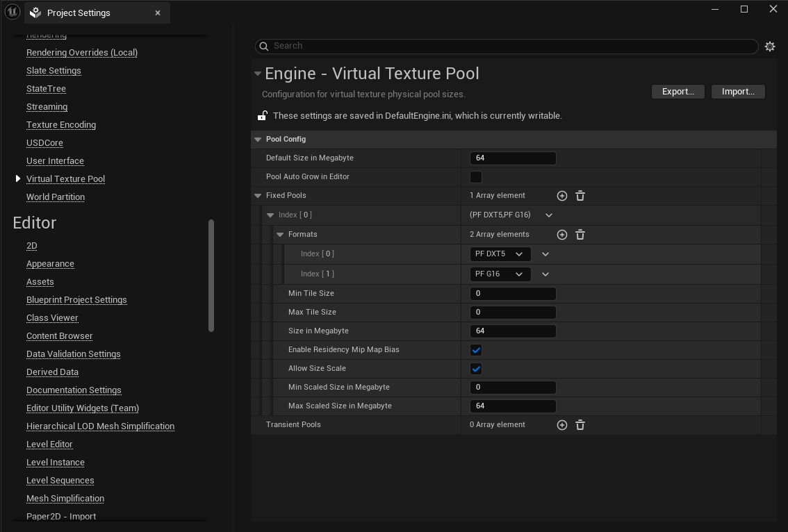Uncheck Enable Residency Mip Map Bias
Screen dimensions: 788x532
tap(476, 350)
